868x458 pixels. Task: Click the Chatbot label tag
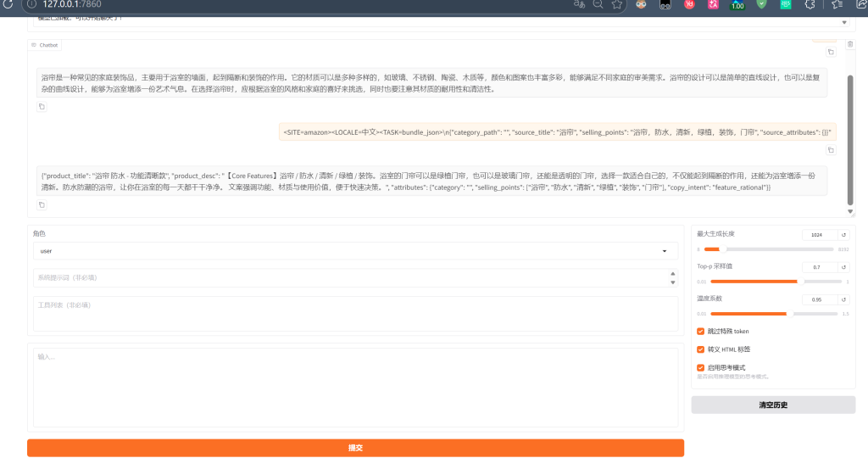pyautogui.click(x=45, y=45)
